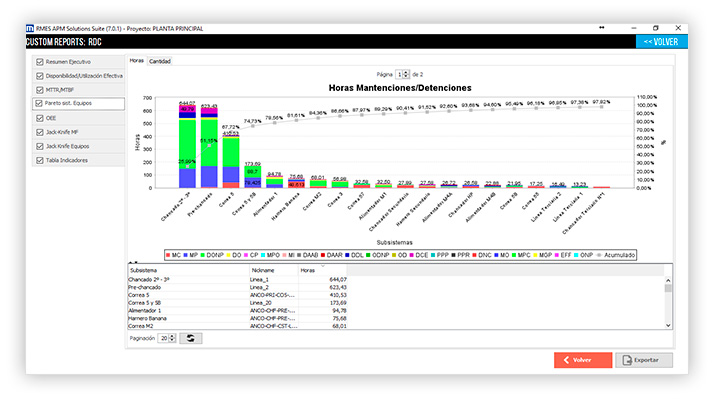Click the window resize arrows icon

[601, 28]
